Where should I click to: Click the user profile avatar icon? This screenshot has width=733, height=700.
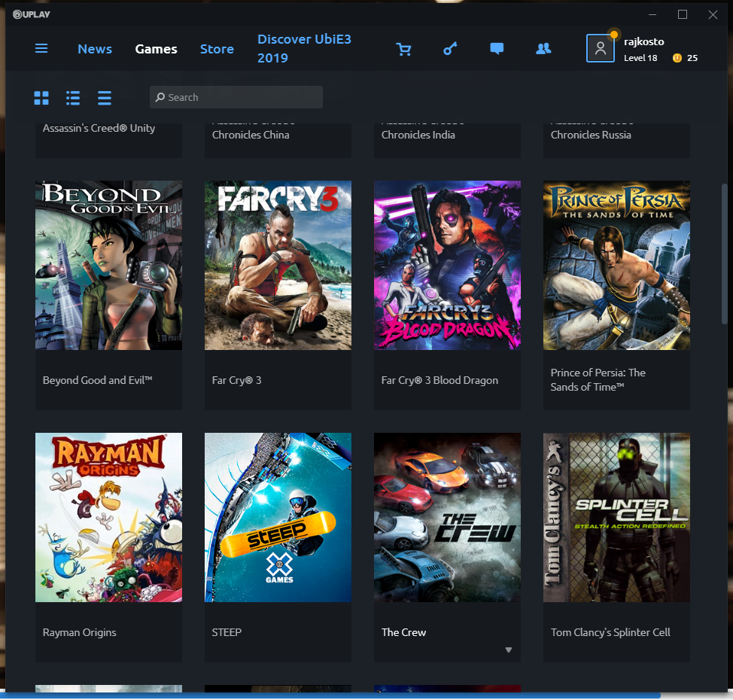click(x=601, y=48)
